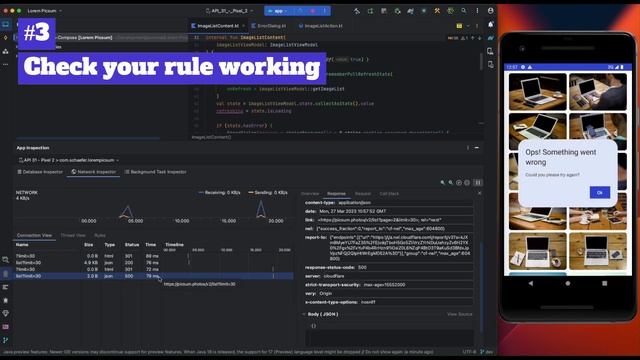Select the Connection View tab

pos(34,236)
